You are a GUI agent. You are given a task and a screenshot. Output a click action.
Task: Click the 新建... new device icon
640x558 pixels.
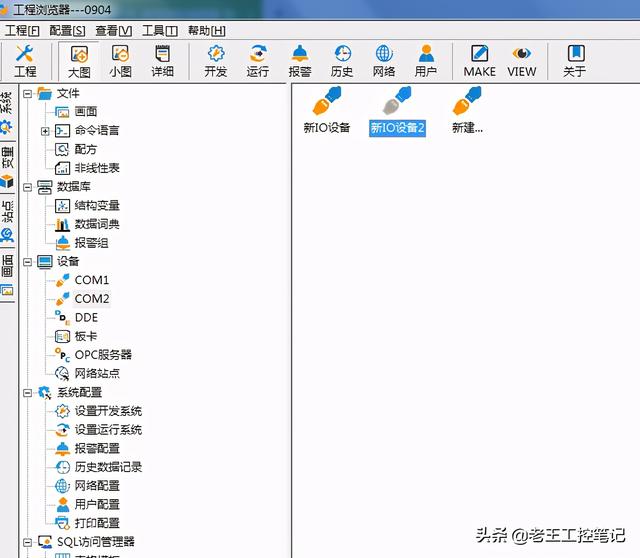[467, 110]
